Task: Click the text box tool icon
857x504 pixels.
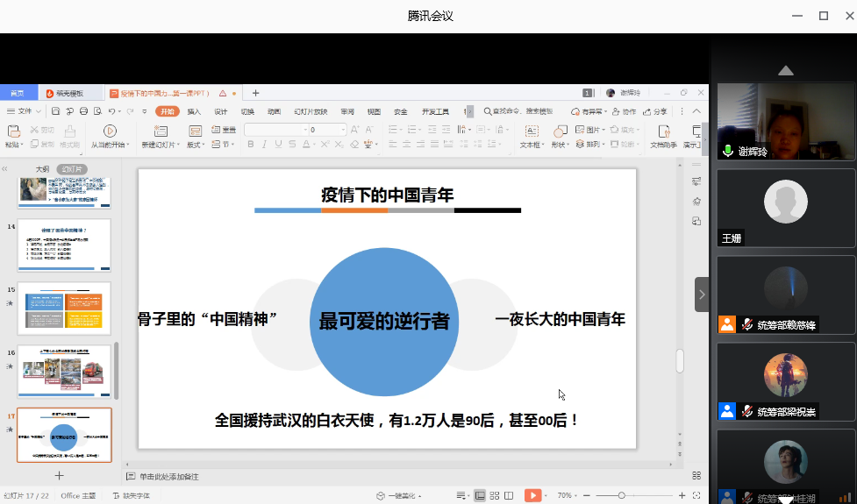Action: pos(530,131)
